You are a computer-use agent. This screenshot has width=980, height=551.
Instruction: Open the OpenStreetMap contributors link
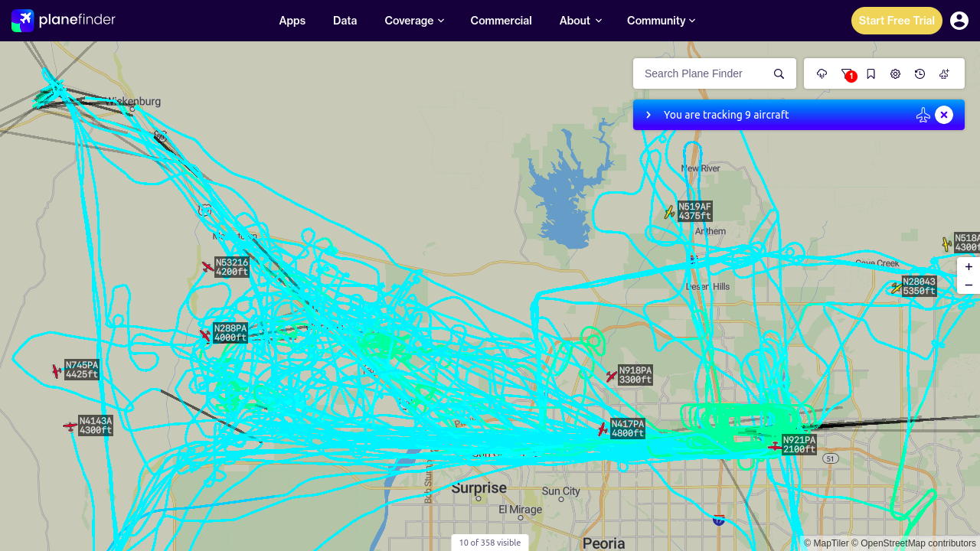[x=913, y=543]
